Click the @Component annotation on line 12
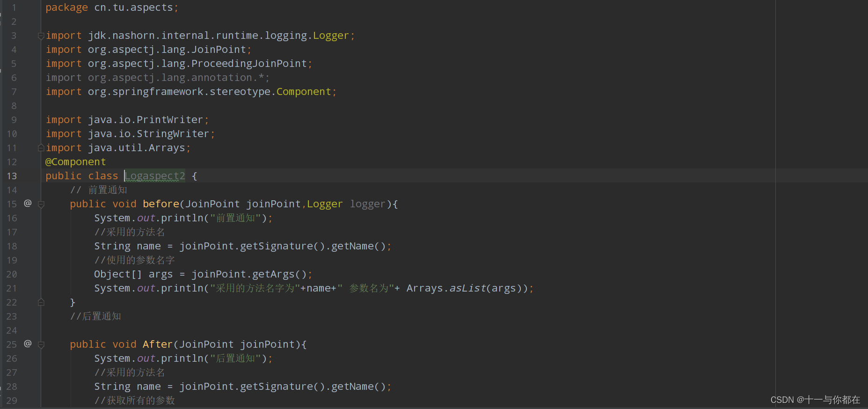 pyautogui.click(x=76, y=162)
